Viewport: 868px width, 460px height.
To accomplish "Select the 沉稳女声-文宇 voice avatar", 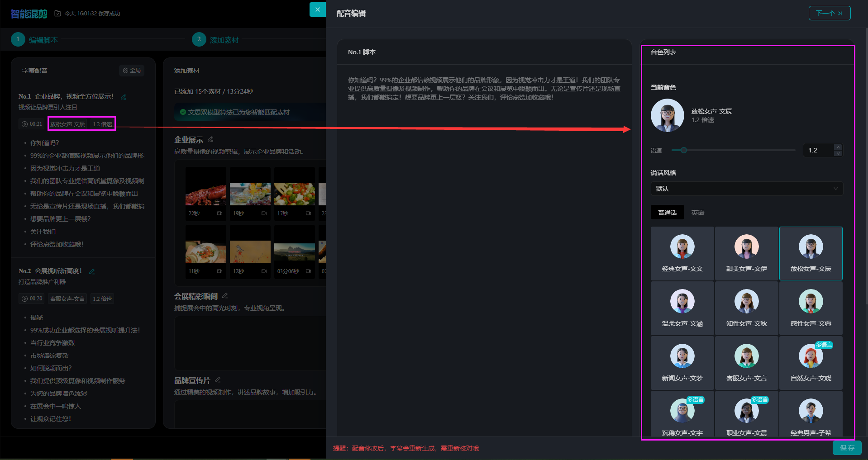I will click(x=682, y=411).
